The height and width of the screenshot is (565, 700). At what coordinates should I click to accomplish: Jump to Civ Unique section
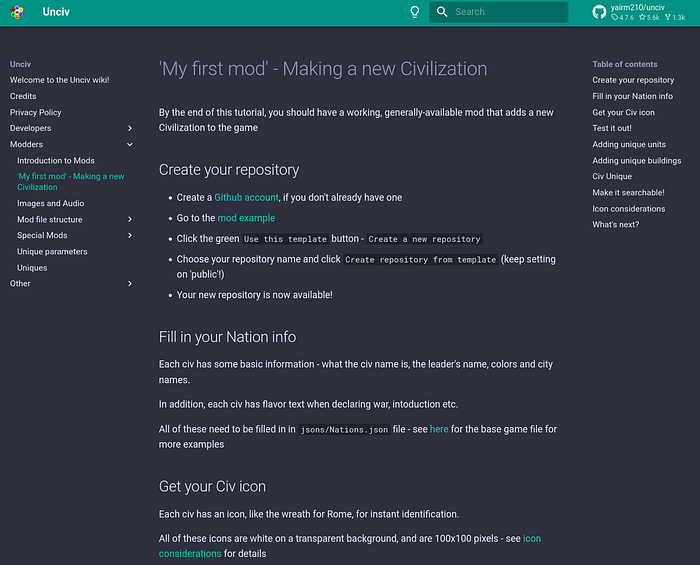pos(612,177)
